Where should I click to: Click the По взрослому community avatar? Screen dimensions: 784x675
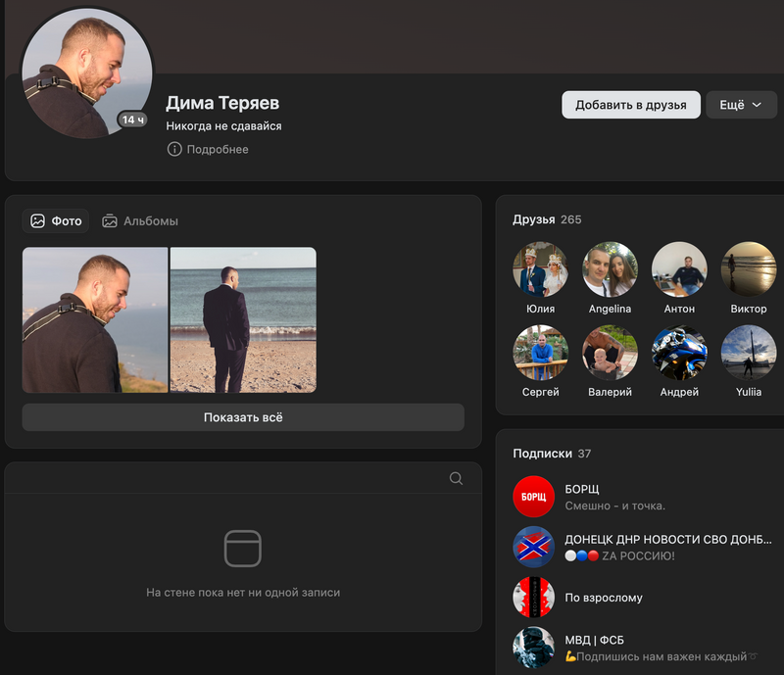pyautogui.click(x=533, y=597)
